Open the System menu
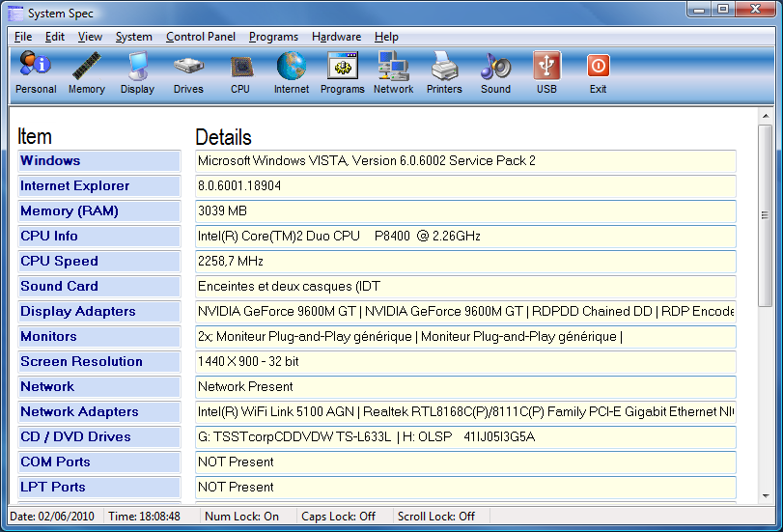Image resolution: width=783 pixels, height=532 pixels. [134, 37]
